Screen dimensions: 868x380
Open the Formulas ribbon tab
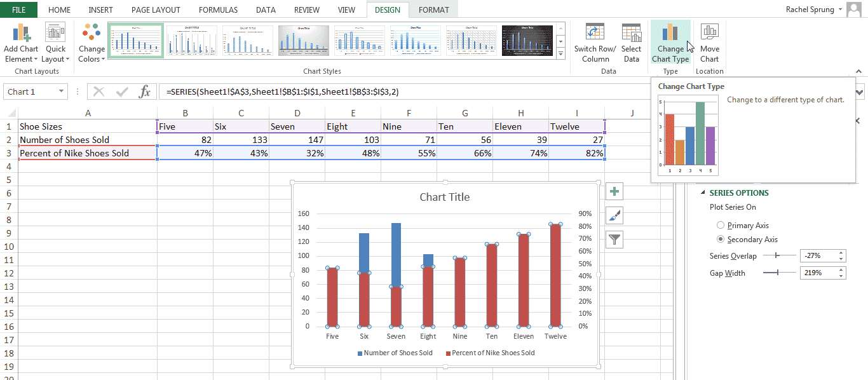click(218, 10)
